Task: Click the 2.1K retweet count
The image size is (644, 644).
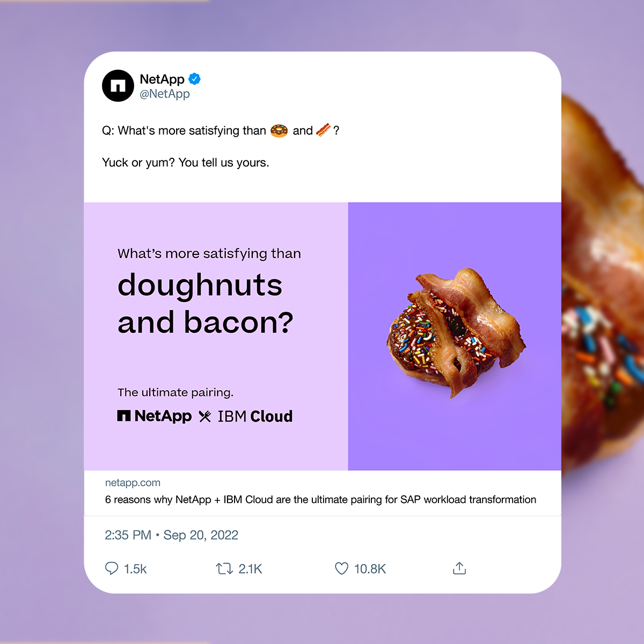Action: coord(250,569)
